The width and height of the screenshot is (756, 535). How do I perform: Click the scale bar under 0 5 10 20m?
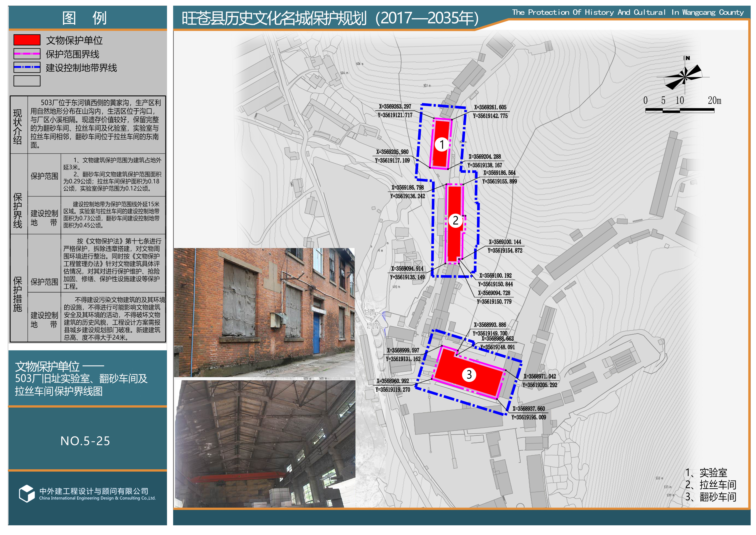click(x=680, y=111)
